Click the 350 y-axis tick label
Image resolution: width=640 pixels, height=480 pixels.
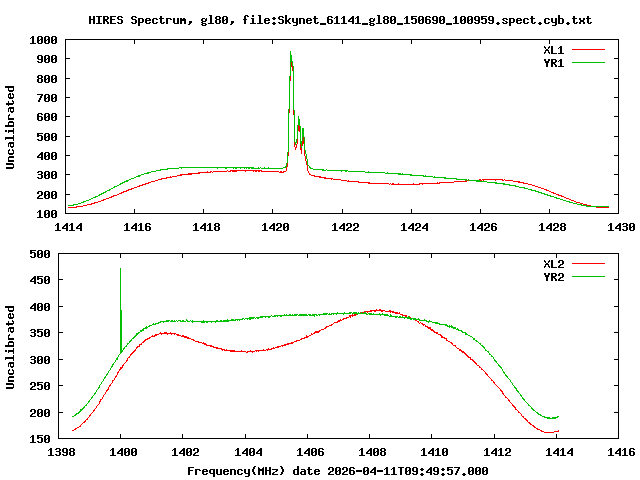pyautogui.click(x=40, y=333)
